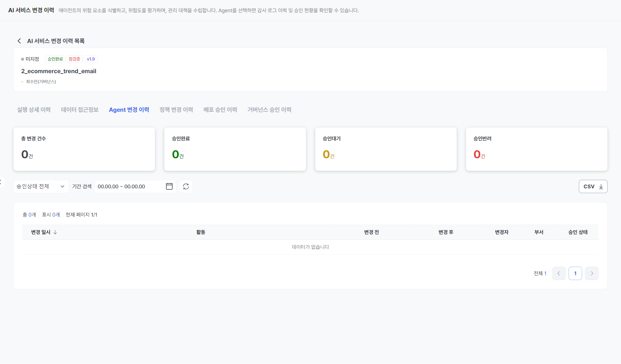The image size is (621, 364).
Task: Click the 승인반려 summary card
Action: (537, 149)
